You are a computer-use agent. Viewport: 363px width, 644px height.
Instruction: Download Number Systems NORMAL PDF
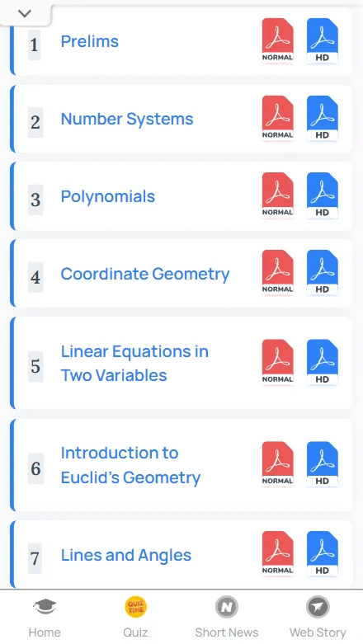(x=278, y=118)
